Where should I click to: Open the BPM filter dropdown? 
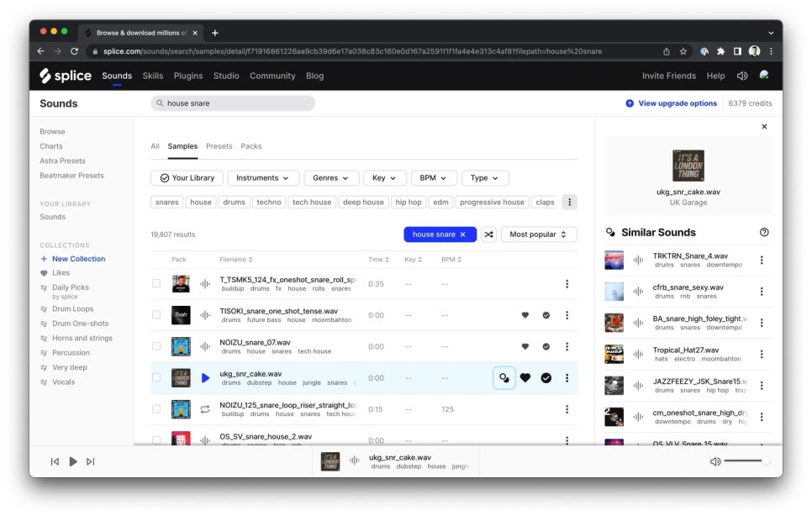434,178
